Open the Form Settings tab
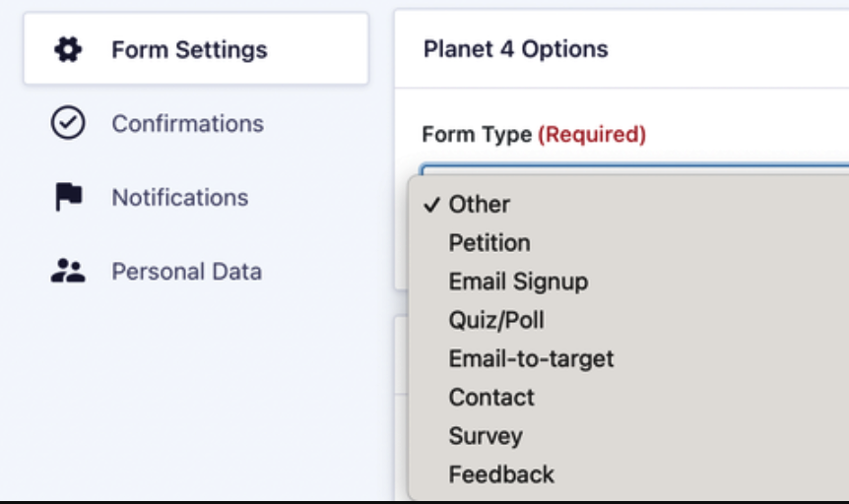Viewport: 849px width, 504px height. point(196,48)
